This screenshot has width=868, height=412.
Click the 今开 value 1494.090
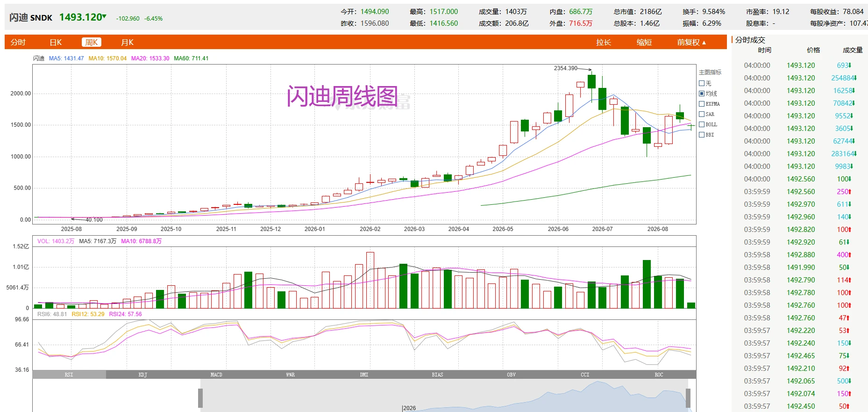pos(375,12)
